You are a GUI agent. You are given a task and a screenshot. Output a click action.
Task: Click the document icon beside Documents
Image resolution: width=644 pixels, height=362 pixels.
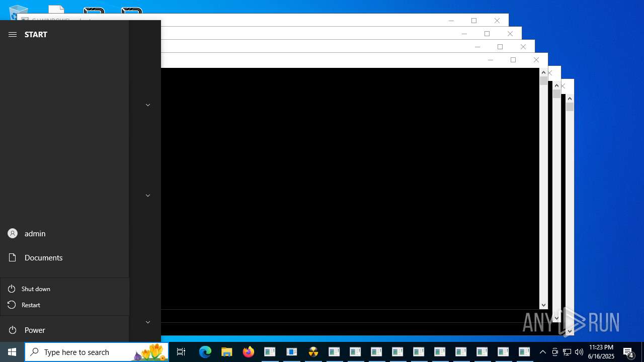coord(13,257)
